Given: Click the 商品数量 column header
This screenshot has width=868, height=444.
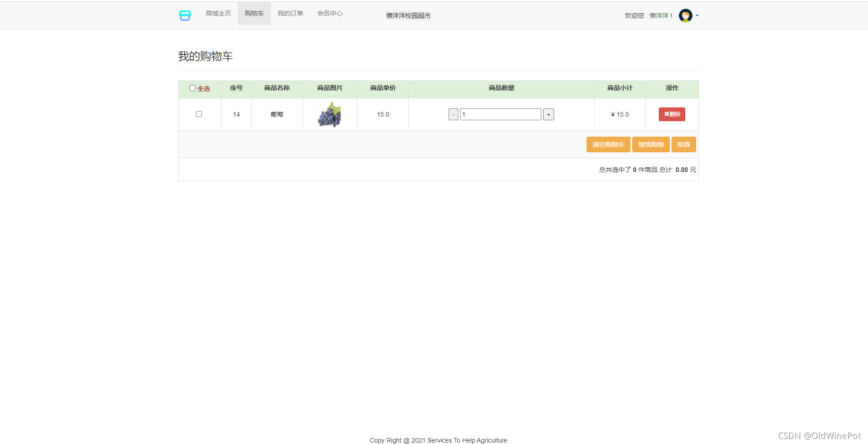Looking at the screenshot, I should click(x=502, y=88).
